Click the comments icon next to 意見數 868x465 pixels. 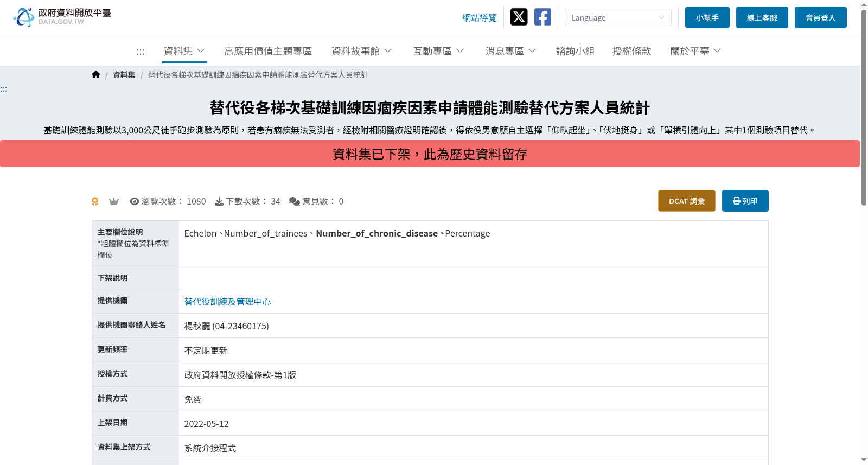[x=295, y=201]
